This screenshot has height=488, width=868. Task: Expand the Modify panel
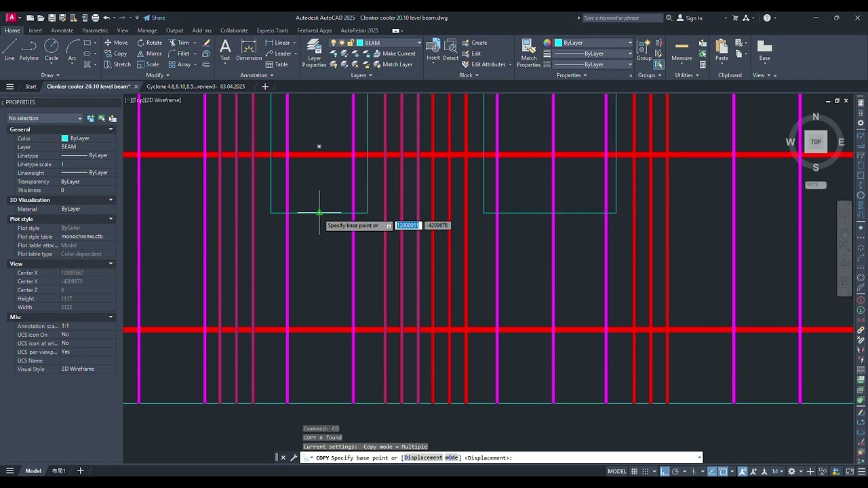(x=157, y=75)
